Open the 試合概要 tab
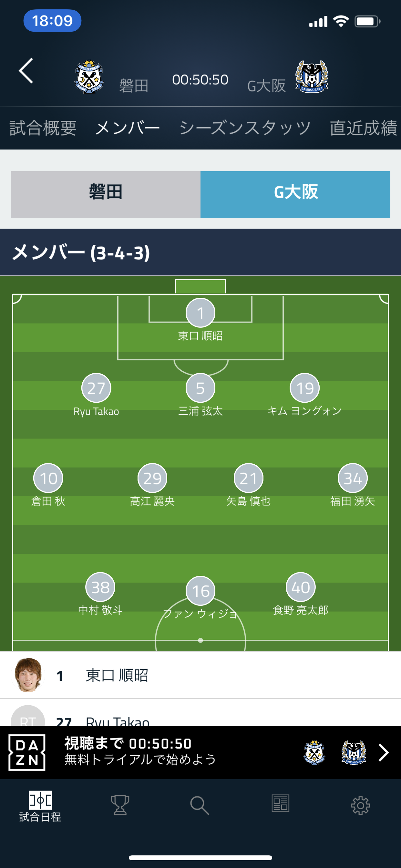 click(43, 128)
